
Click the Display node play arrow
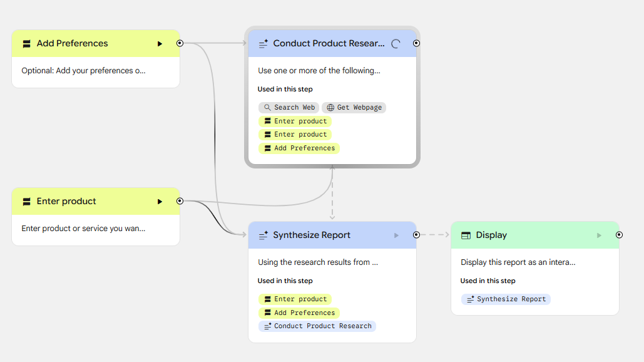pyautogui.click(x=599, y=235)
